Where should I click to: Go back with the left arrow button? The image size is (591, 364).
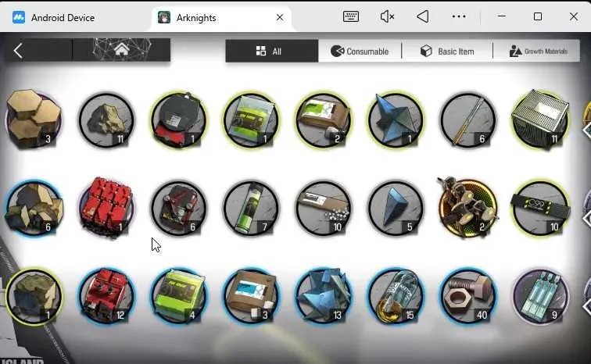click(18, 51)
